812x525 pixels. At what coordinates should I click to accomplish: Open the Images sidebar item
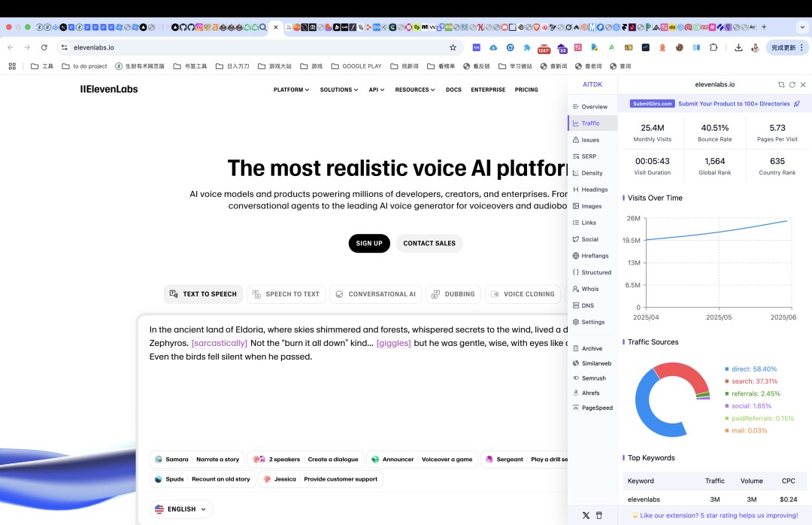point(592,206)
